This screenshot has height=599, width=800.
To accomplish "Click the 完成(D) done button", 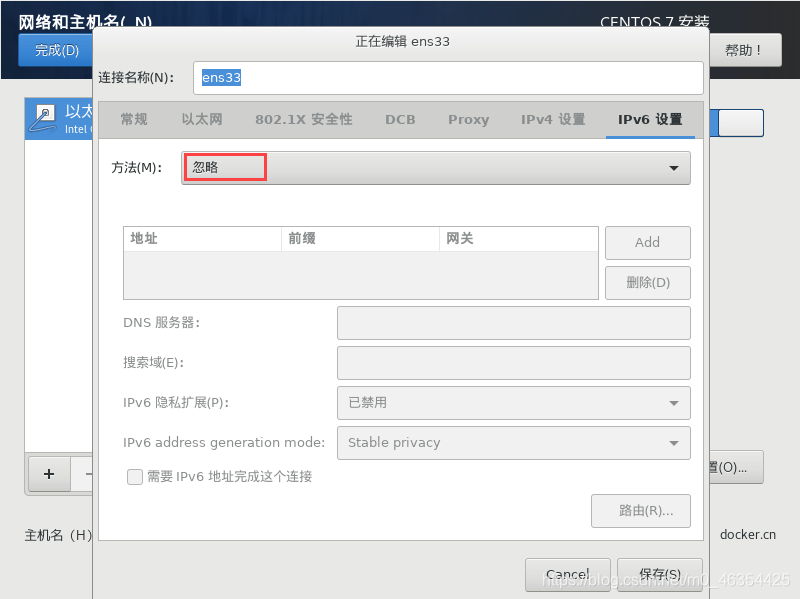I will click(57, 50).
